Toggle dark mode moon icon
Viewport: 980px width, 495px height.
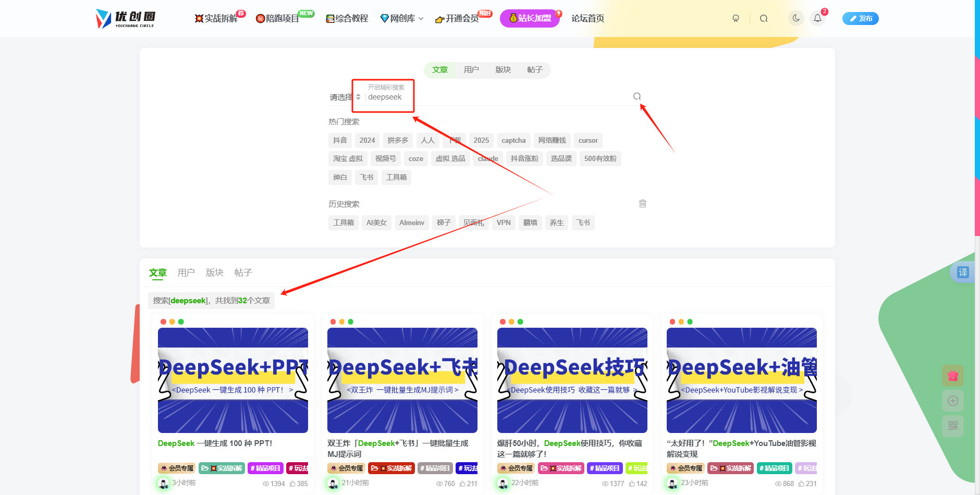click(x=796, y=18)
